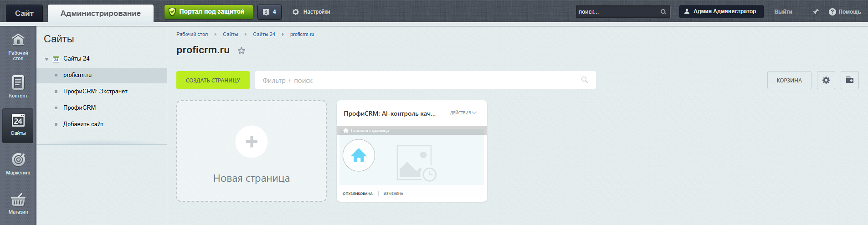
Task: Open the Магазин sidebar section
Action: (x=18, y=203)
